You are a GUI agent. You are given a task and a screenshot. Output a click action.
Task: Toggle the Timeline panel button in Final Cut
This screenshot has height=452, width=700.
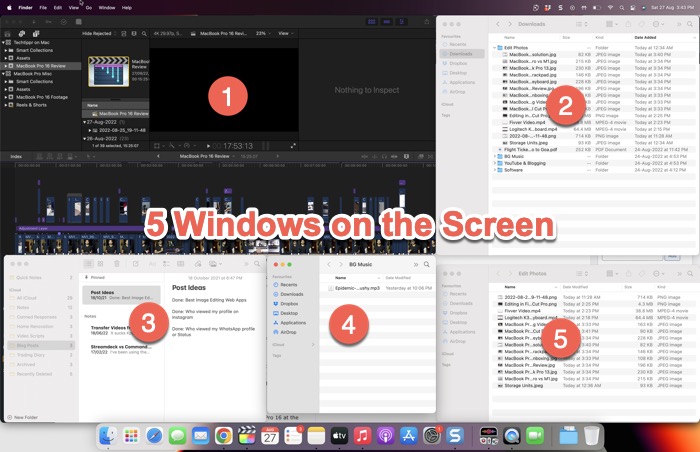point(387,21)
